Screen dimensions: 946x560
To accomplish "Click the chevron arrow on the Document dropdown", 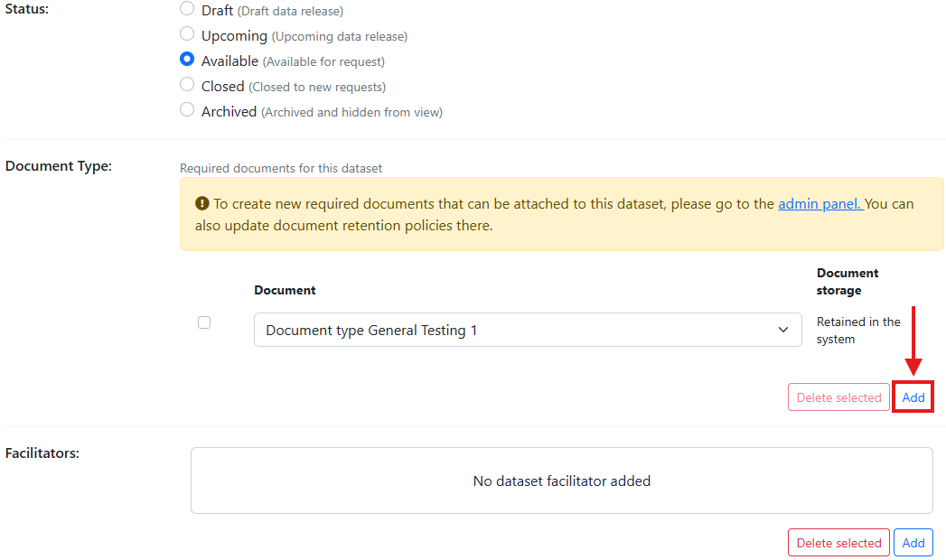I will pos(783,331).
